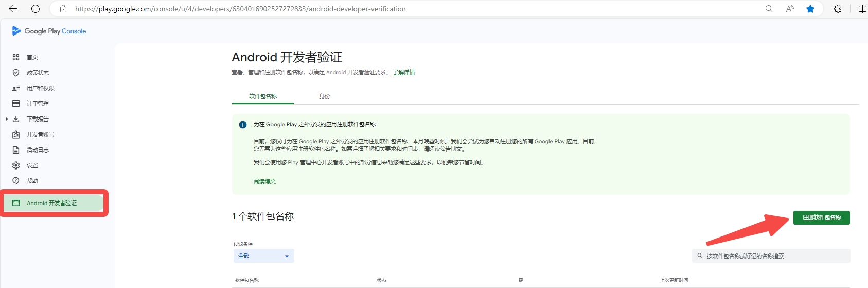Click the 上次更新时间 column header
Viewport: 868px width, 288px height.
point(674,280)
